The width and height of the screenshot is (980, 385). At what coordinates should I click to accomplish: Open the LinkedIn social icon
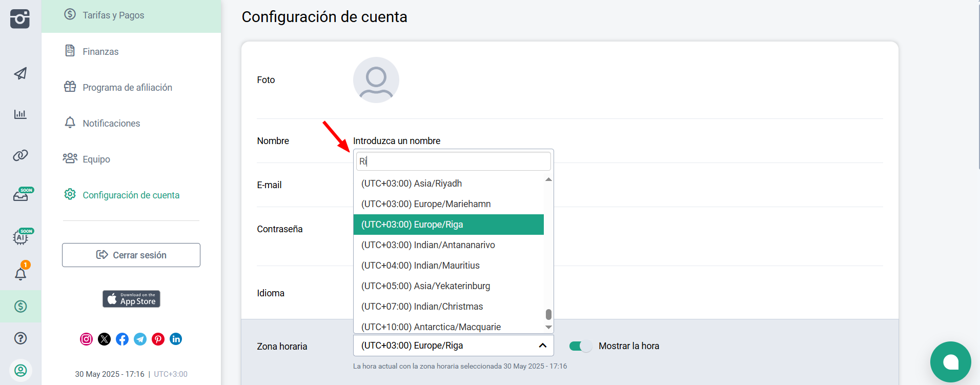pos(176,339)
